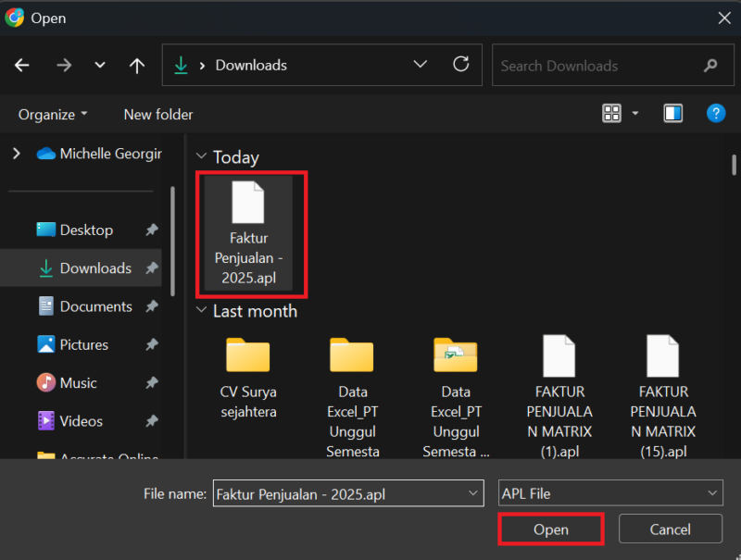The image size is (741, 560).
Task: Select the FAKTUR PENJUALAN MATRIX (15).apl file
Action: (662, 393)
